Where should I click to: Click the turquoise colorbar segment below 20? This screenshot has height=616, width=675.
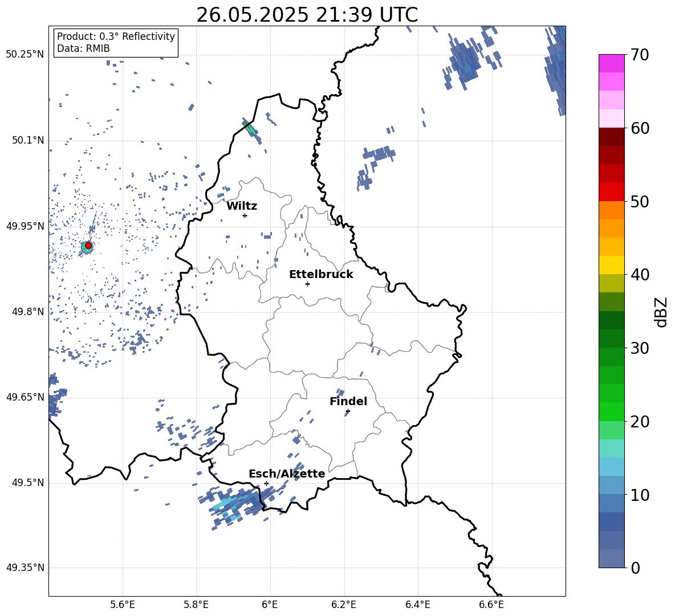611,448
